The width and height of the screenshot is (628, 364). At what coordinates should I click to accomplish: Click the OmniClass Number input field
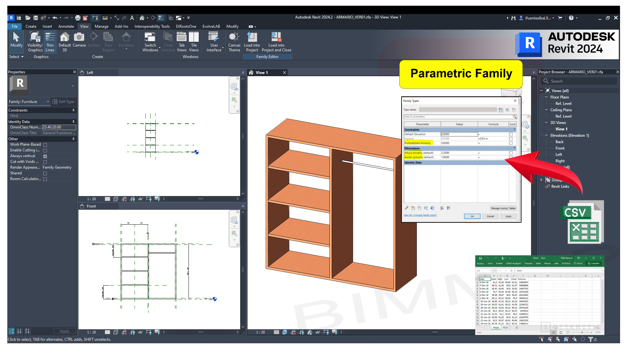(59, 127)
